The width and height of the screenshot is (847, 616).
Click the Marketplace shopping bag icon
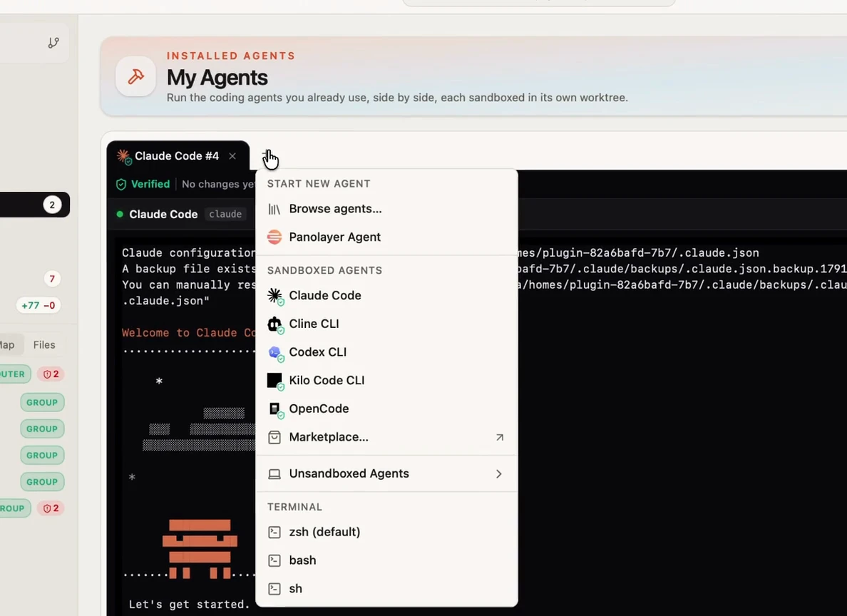(x=274, y=437)
